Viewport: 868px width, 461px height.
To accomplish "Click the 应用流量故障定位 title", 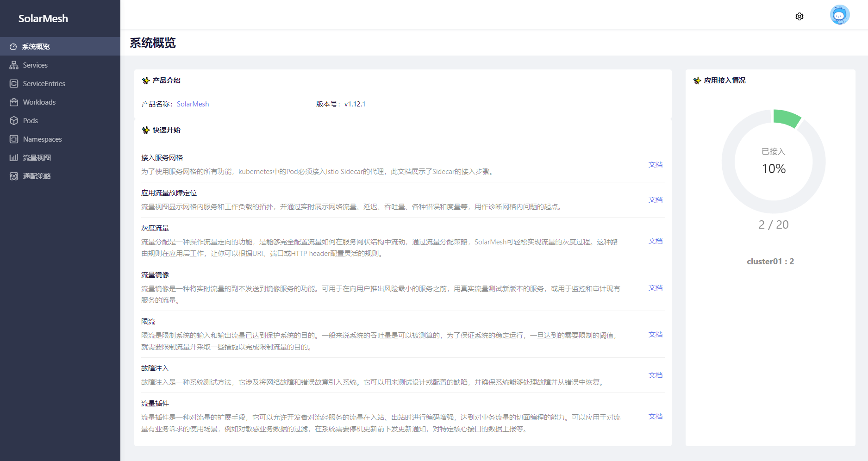I will click(x=169, y=193).
